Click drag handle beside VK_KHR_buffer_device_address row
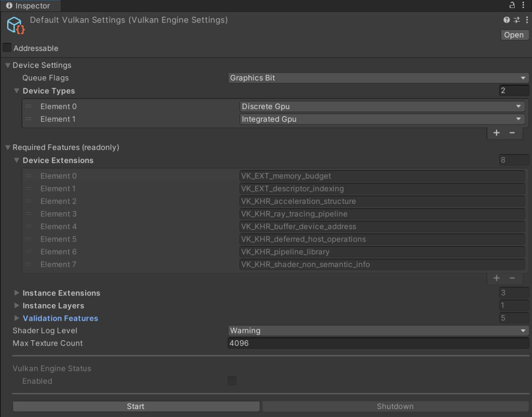This screenshot has width=532, height=417. click(x=29, y=226)
